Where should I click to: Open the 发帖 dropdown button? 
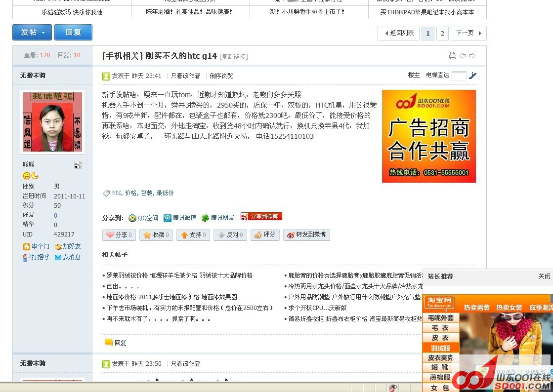(32, 33)
